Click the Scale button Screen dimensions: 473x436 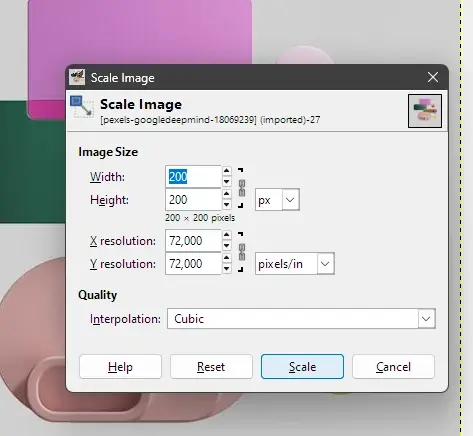(x=302, y=367)
